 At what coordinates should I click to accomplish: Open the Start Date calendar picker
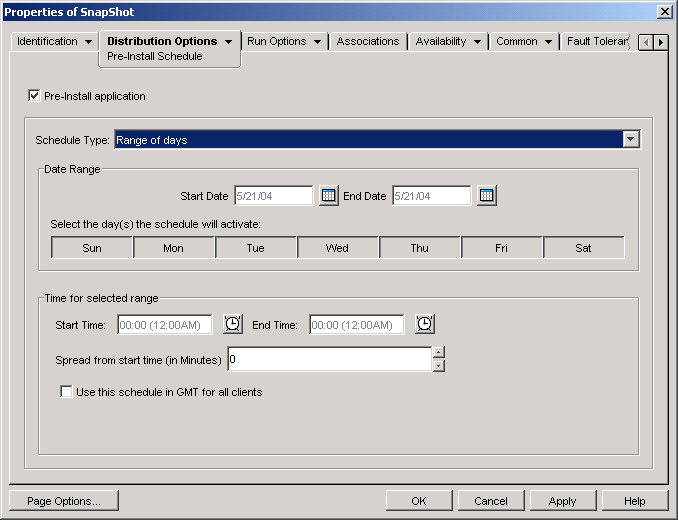[x=329, y=196]
